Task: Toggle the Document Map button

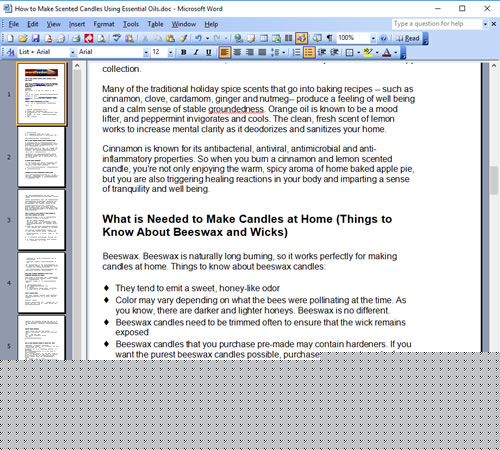Action: [x=317, y=38]
